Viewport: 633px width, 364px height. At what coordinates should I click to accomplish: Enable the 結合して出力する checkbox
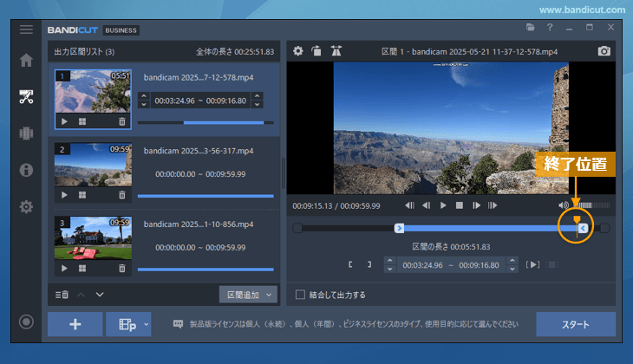pos(301,294)
